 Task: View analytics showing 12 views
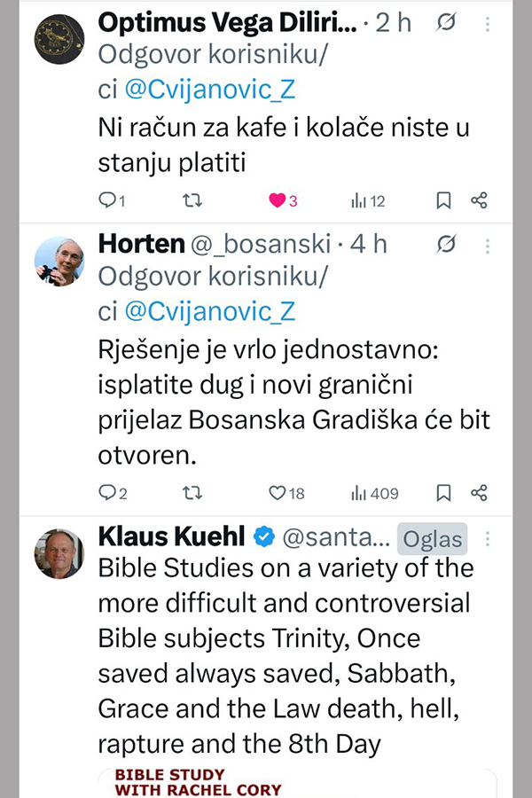(x=360, y=201)
